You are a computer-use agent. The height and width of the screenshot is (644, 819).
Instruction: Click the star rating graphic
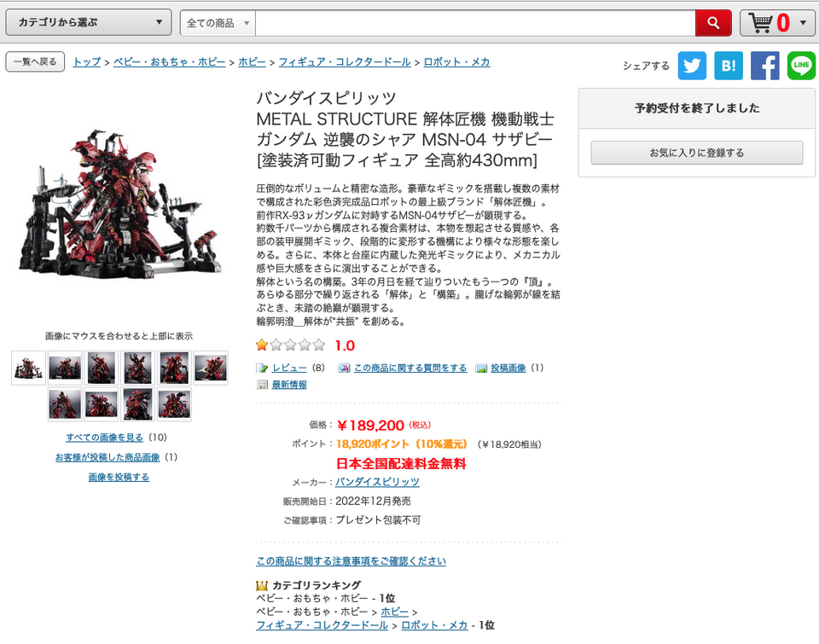(290, 345)
